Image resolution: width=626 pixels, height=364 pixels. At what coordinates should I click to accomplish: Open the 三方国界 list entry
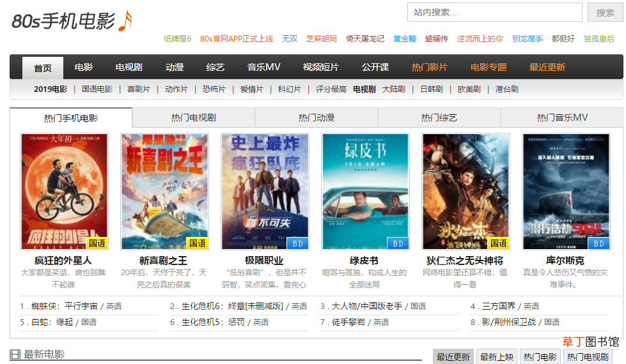coord(499,306)
